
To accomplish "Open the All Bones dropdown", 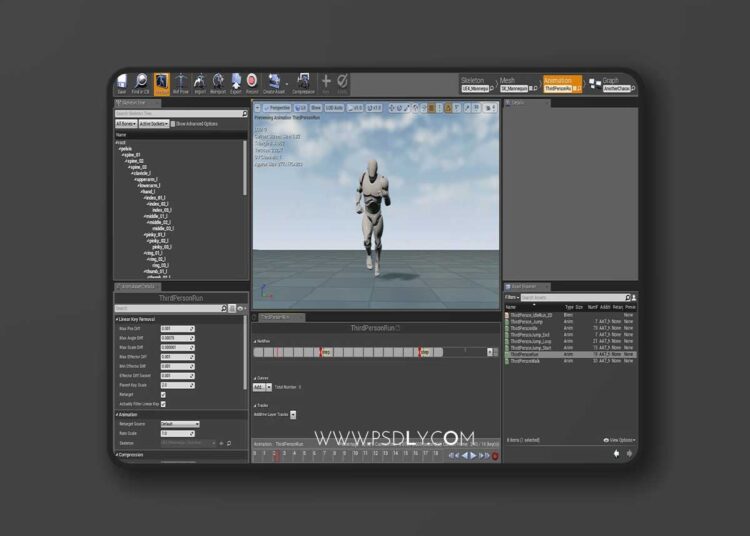I will pos(126,124).
